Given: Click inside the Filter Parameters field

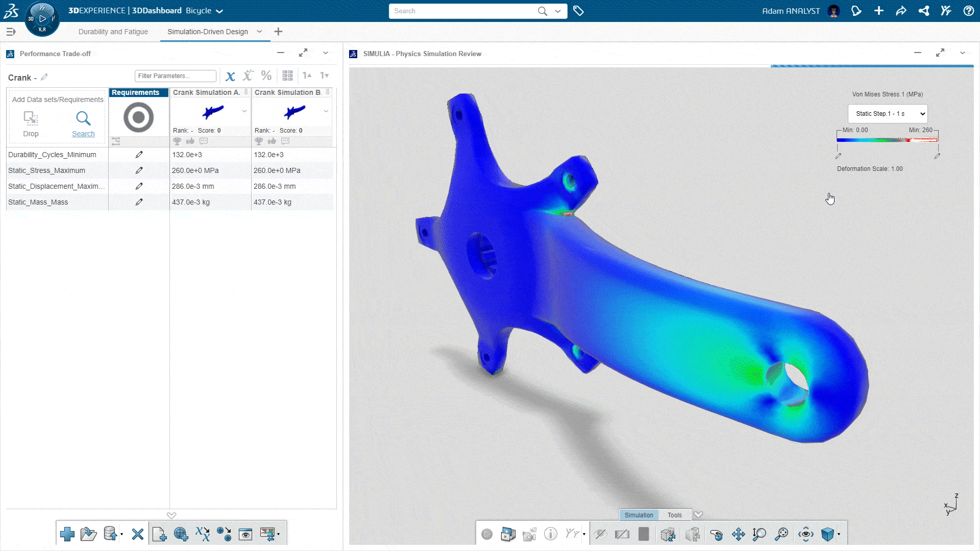Looking at the screenshot, I should point(175,76).
